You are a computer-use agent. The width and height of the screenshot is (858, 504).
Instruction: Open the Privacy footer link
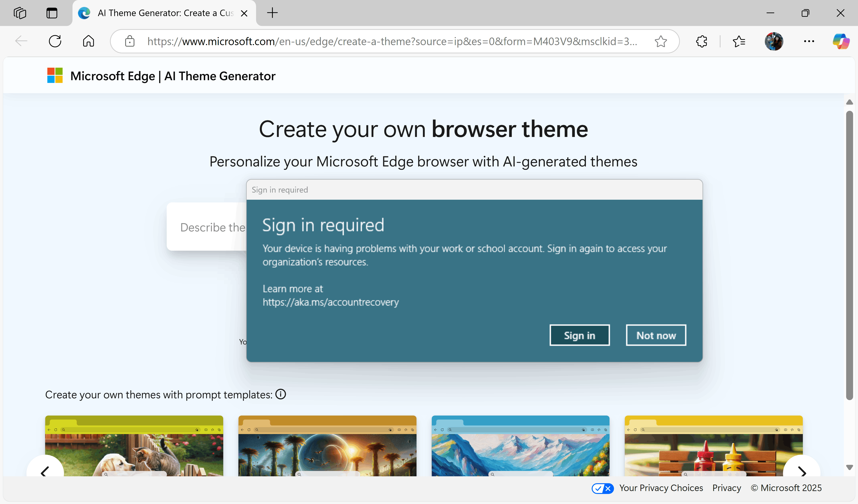pos(727,488)
